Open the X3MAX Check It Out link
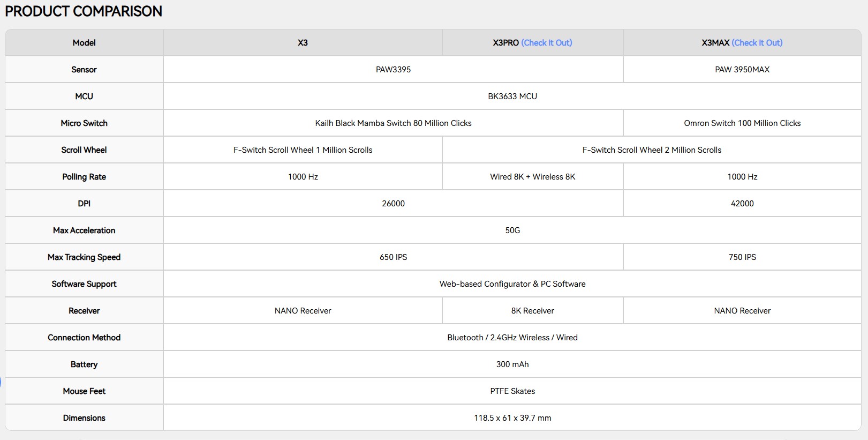The image size is (868, 440). pos(757,43)
